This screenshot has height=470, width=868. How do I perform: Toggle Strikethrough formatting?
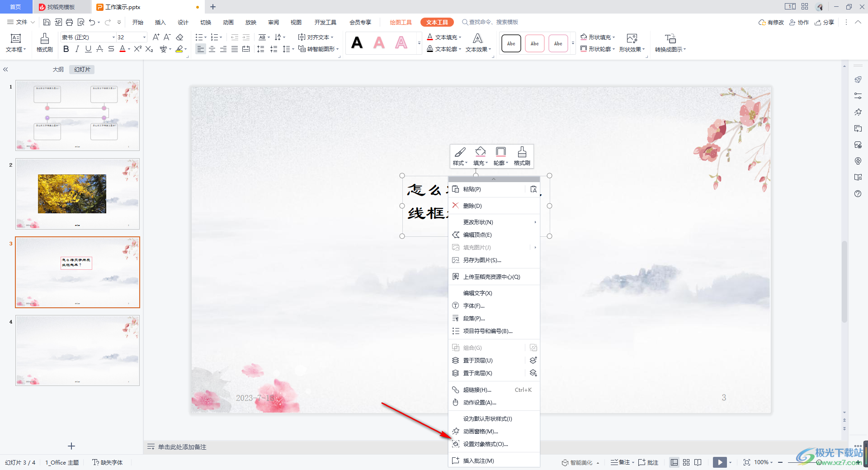point(111,49)
